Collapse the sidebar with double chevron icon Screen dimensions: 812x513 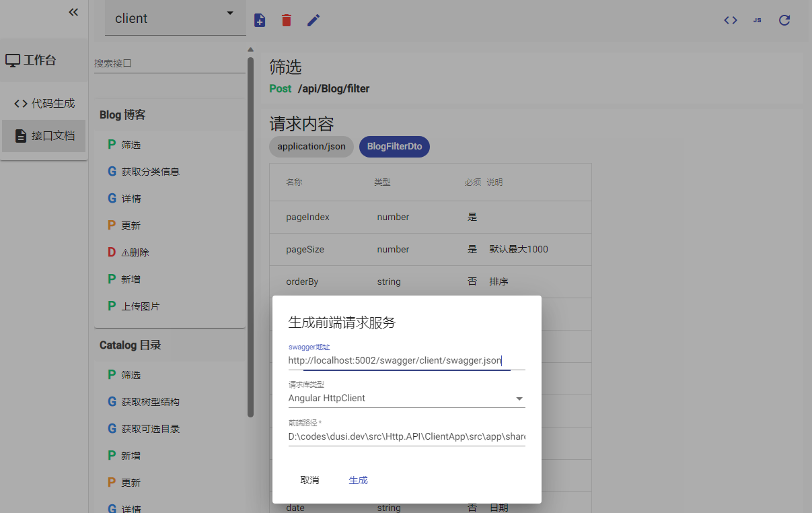click(x=73, y=12)
